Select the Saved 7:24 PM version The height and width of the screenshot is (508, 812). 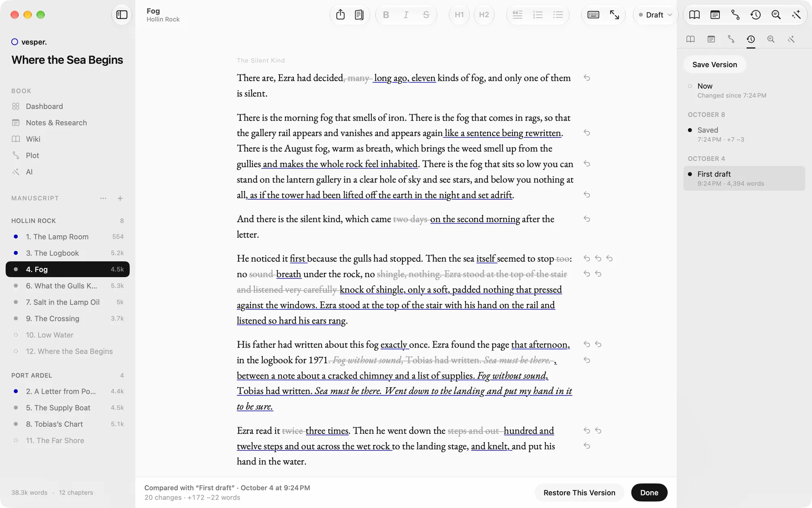pos(744,135)
